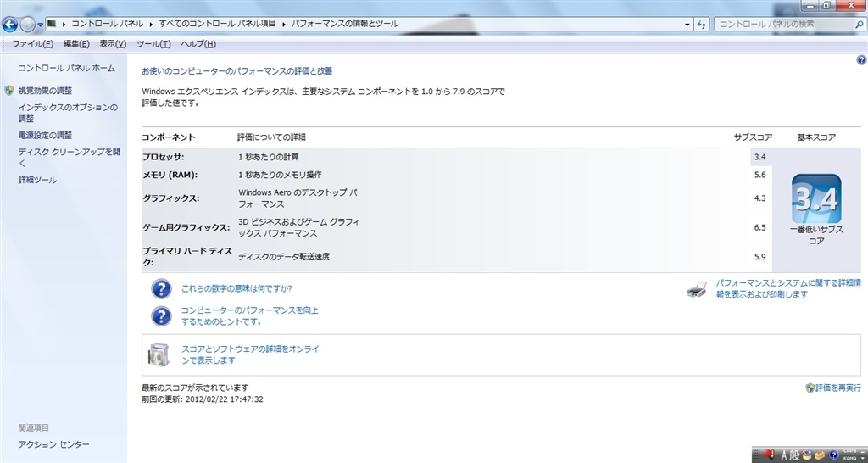
Task: Expand the dropdown after すべてのコントロール パネル項目
Action: pos(283,24)
